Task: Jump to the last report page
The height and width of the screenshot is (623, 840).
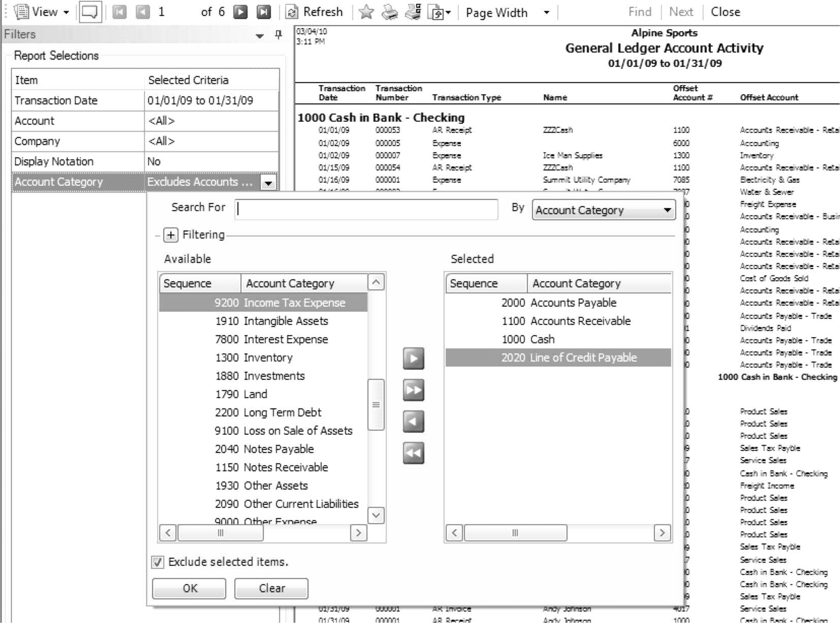Action: [x=263, y=12]
